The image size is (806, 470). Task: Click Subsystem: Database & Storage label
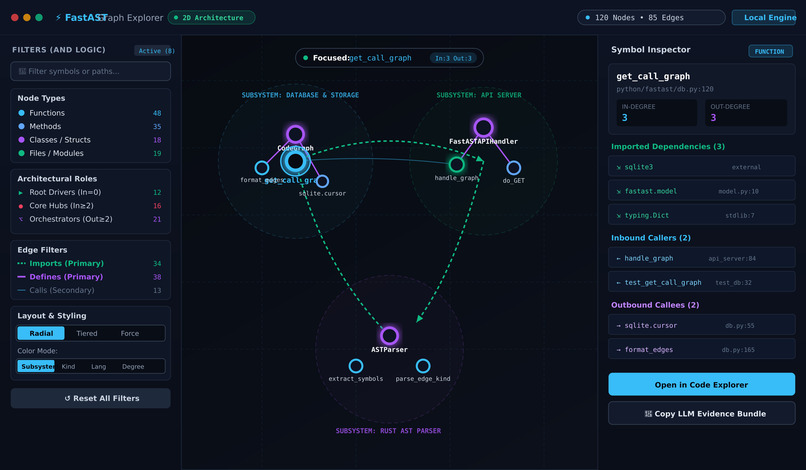click(x=300, y=95)
